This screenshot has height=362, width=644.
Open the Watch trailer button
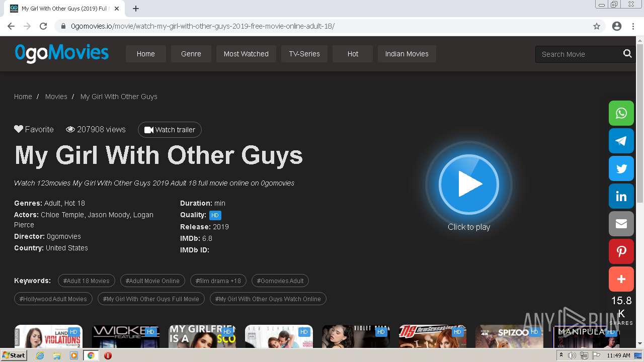[x=170, y=130]
